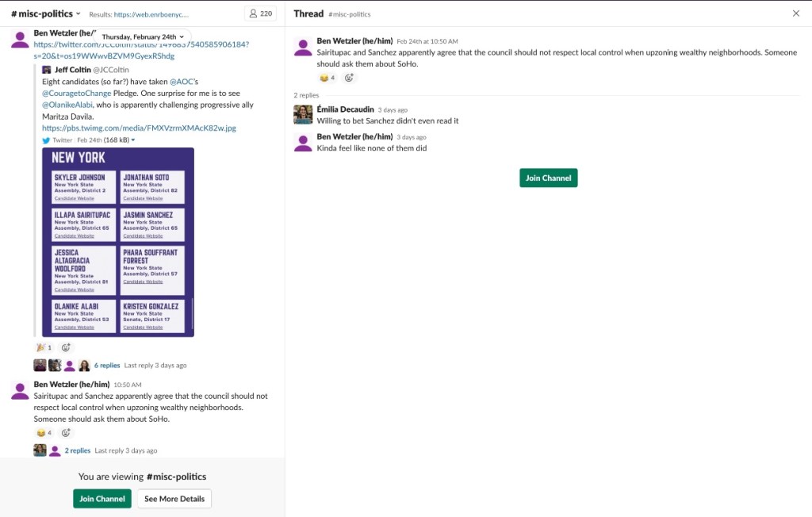Click See More Details button
Screen dimensions: 812x517
coord(174,499)
